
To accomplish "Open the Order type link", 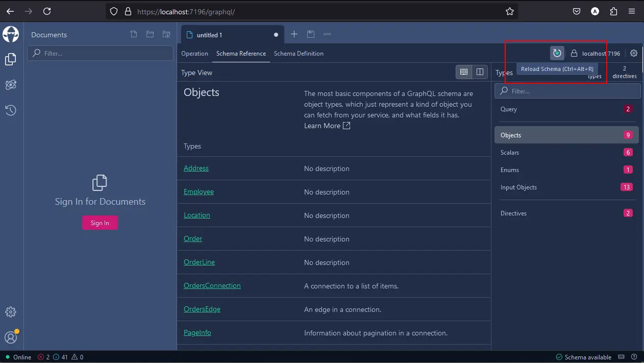I will click(193, 238).
